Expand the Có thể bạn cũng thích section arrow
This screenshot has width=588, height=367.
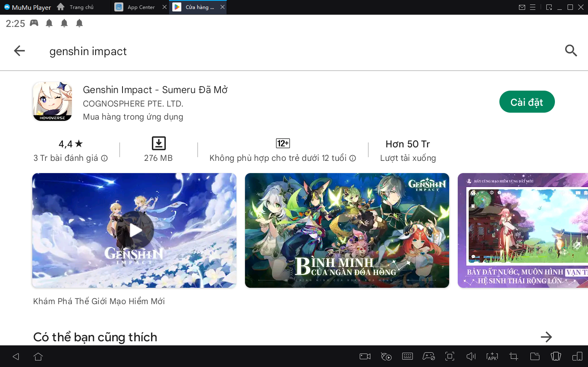click(546, 337)
